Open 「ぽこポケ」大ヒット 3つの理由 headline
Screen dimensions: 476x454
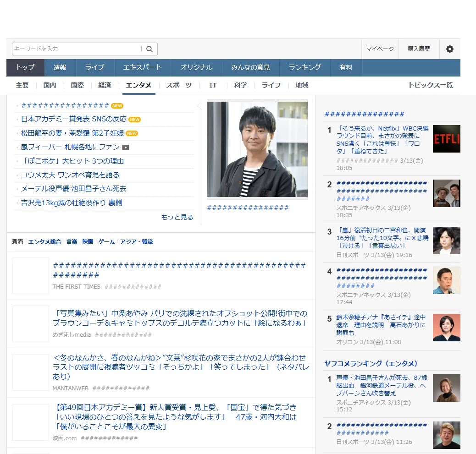tap(72, 161)
